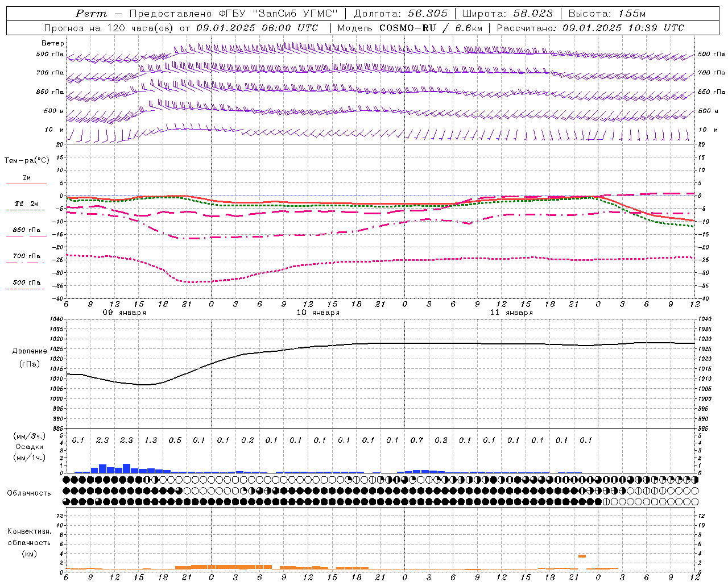728x582 pixels.
Task: Click the "Ветер" wind panel label
Action: (53, 43)
